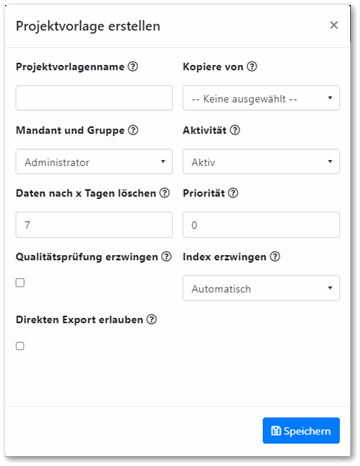Click the Priorität help icon
Viewport: 360px width, 466px height.
point(233,193)
